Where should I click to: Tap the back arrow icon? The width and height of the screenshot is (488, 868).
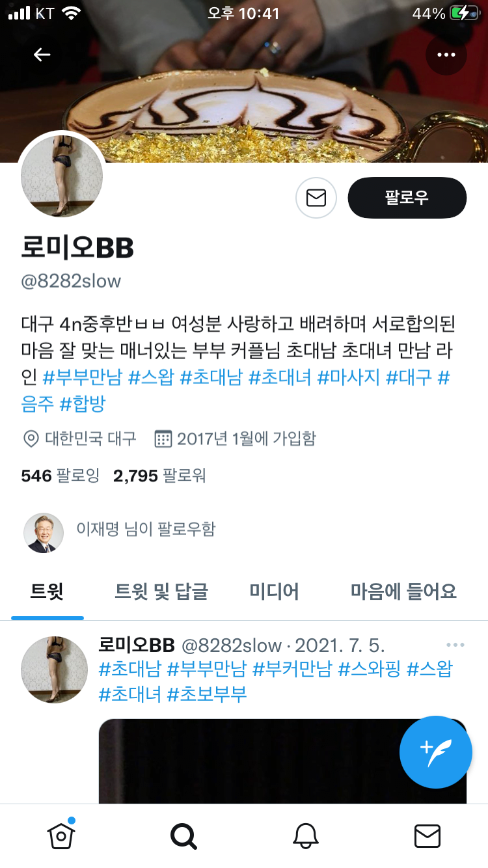click(x=42, y=55)
